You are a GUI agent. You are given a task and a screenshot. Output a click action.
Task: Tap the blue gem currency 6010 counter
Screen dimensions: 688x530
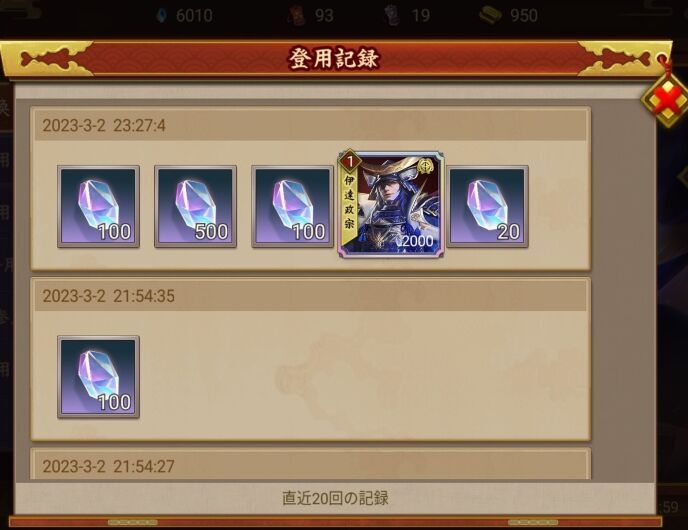[x=184, y=16]
